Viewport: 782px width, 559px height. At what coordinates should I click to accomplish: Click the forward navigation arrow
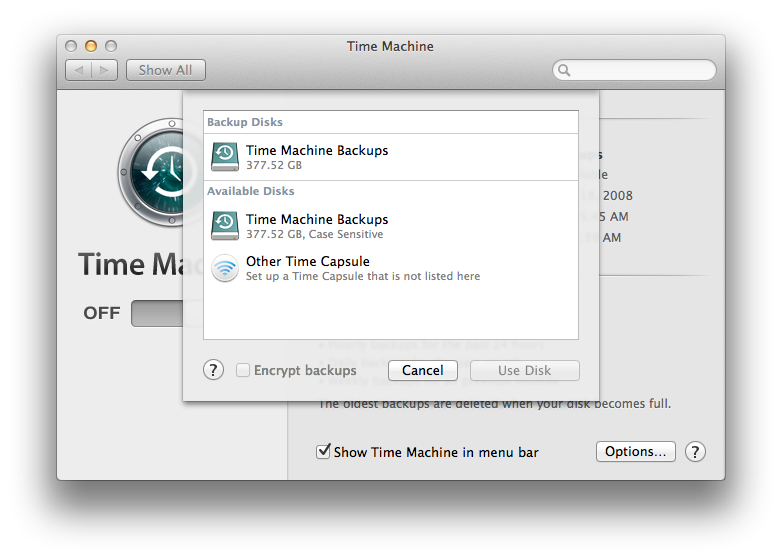[x=104, y=70]
